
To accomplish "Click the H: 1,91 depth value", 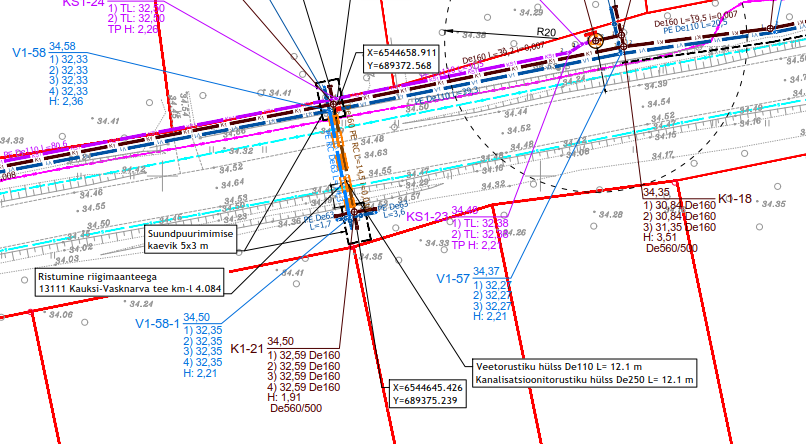I will pos(284,397).
